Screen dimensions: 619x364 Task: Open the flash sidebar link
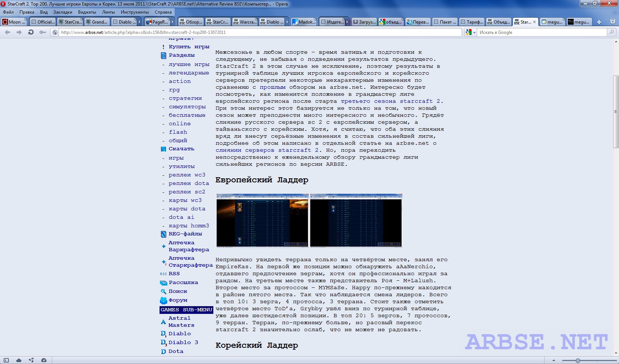point(178,132)
